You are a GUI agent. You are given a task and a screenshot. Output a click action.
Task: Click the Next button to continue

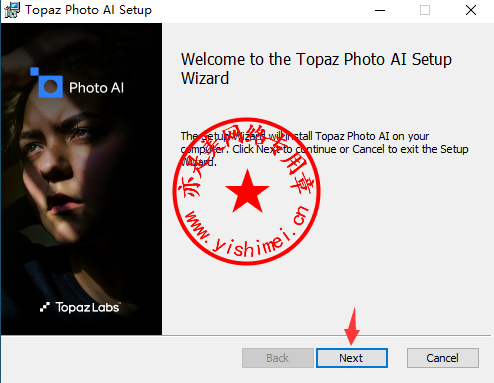click(352, 358)
